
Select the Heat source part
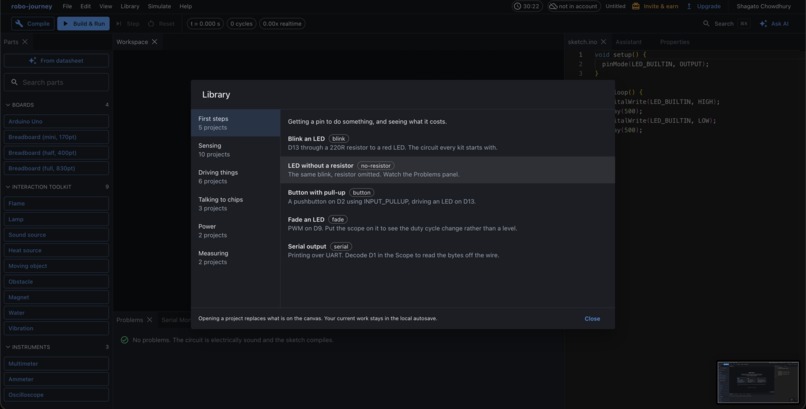[57, 250]
